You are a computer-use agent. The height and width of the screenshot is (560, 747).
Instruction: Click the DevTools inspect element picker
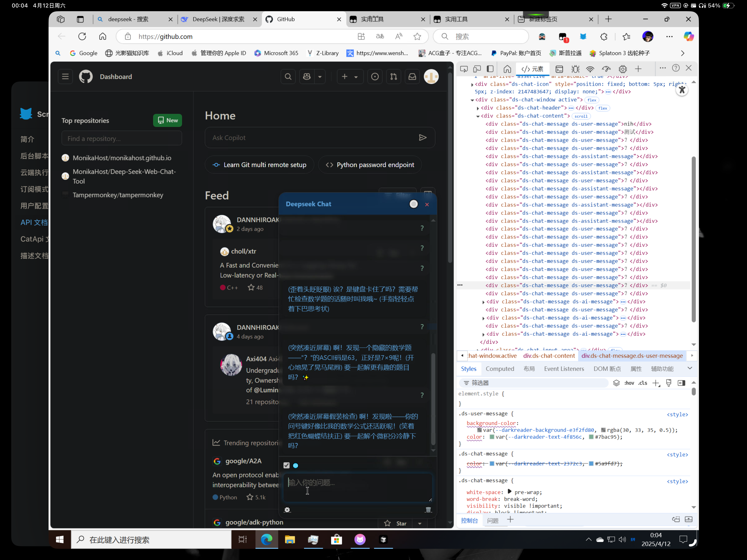[x=464, y=69]
